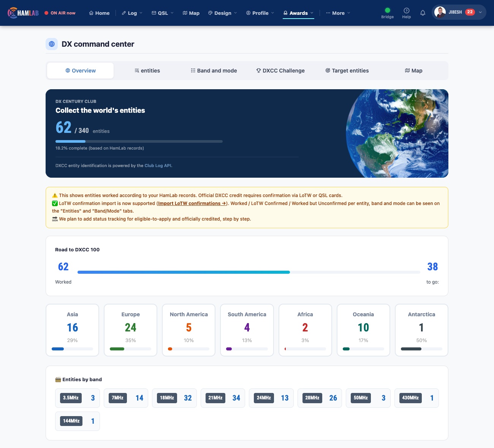The image size is (494, 448).
Task: Click the 144MHz band chip
Action: (78, 421)
